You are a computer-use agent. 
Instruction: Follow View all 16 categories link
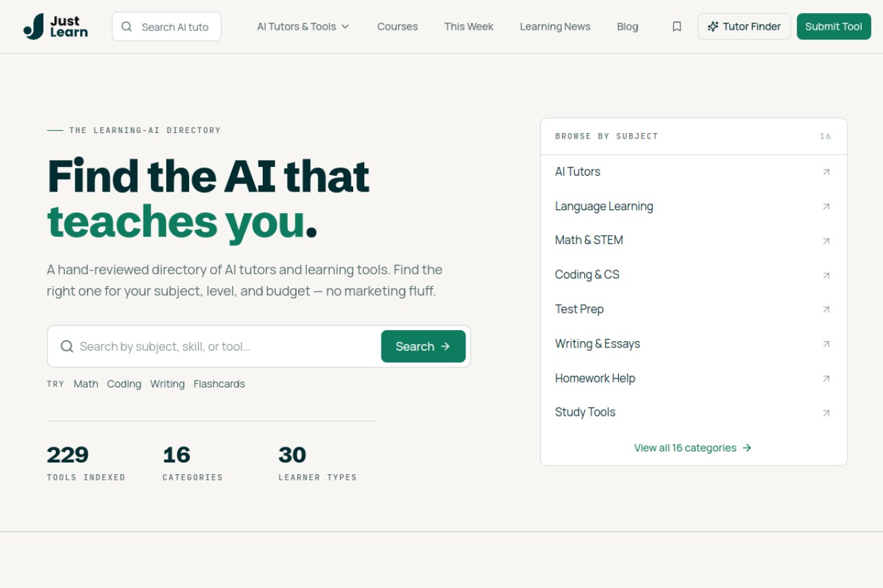click(x=693, y=448)
